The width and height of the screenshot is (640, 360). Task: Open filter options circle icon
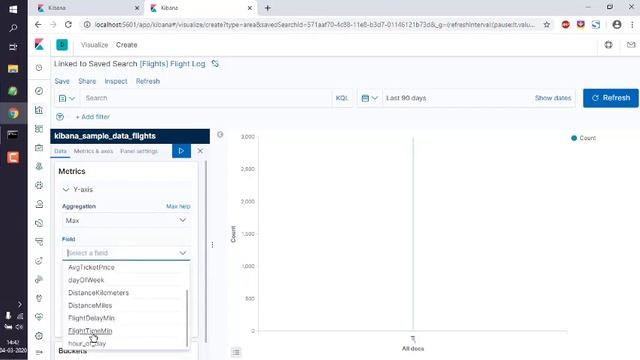click(60, 117)
